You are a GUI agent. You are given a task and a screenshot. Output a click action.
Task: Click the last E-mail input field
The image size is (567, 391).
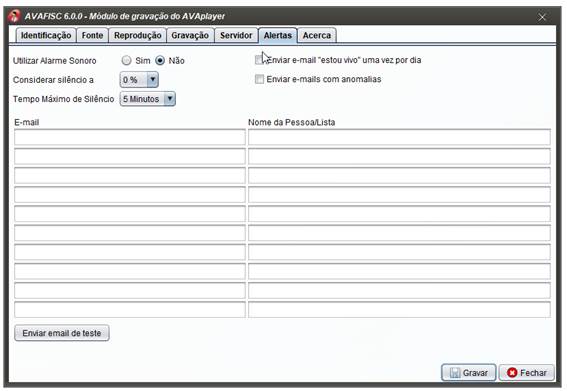[130, 310]
